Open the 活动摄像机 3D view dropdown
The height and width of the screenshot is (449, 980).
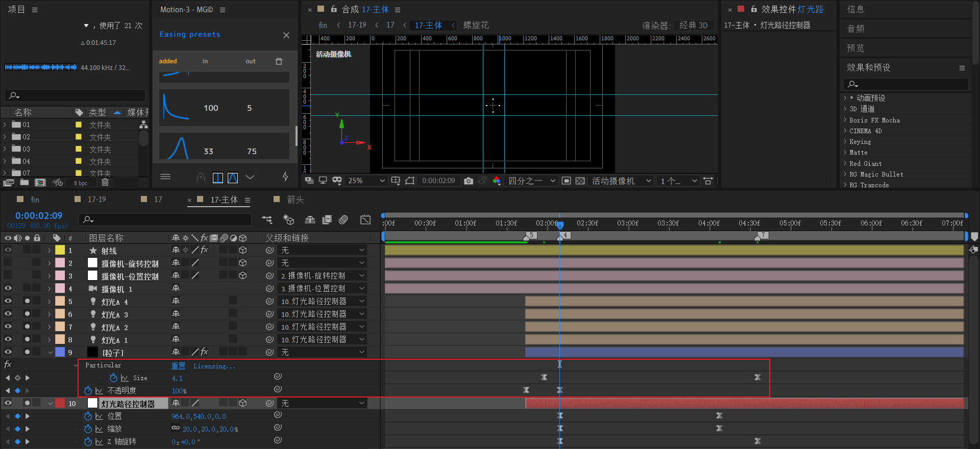[621, 181]
